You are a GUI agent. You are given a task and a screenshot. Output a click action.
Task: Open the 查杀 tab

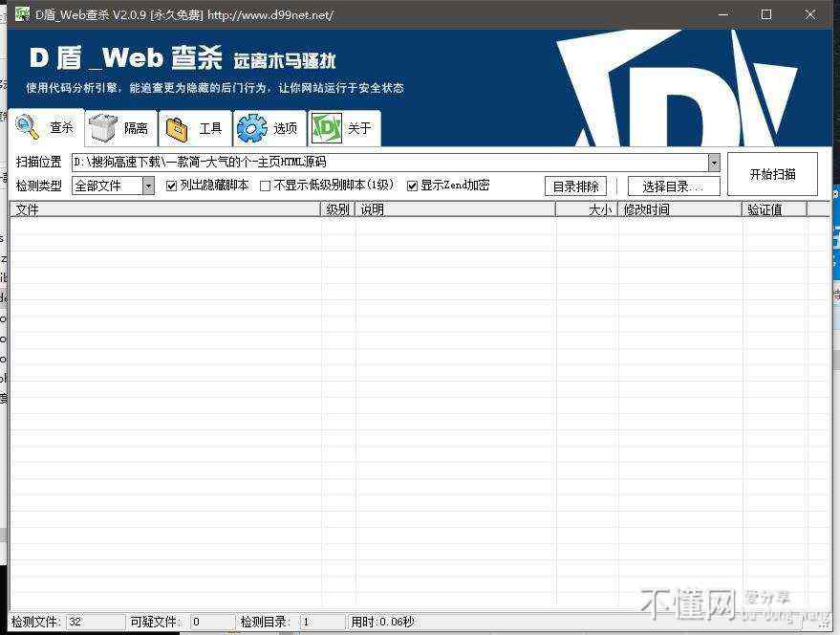coord(47,127)
